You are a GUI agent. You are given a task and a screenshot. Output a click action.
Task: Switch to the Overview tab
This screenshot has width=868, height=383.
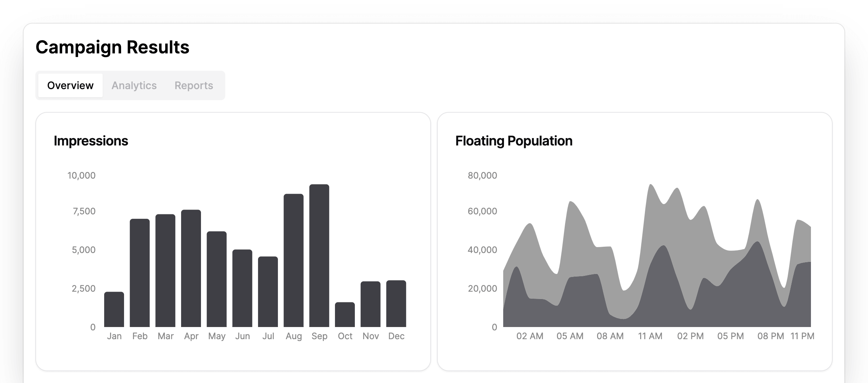point(70,85)
